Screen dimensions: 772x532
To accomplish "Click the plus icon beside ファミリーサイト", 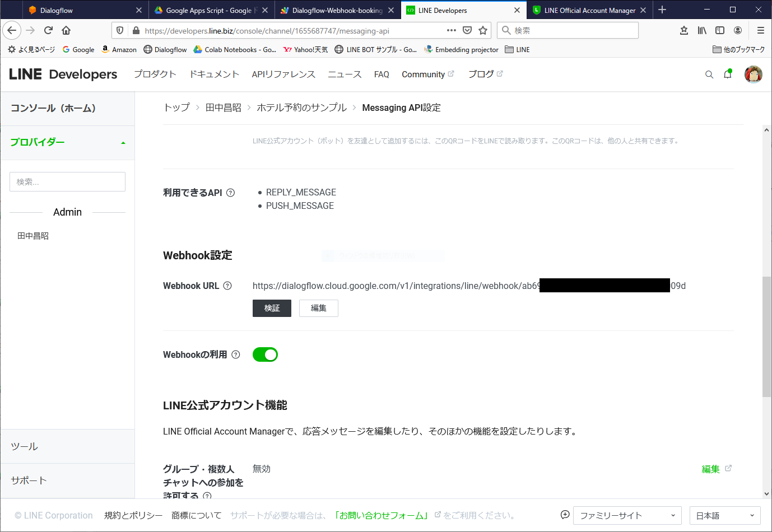I will coord(565,515).
